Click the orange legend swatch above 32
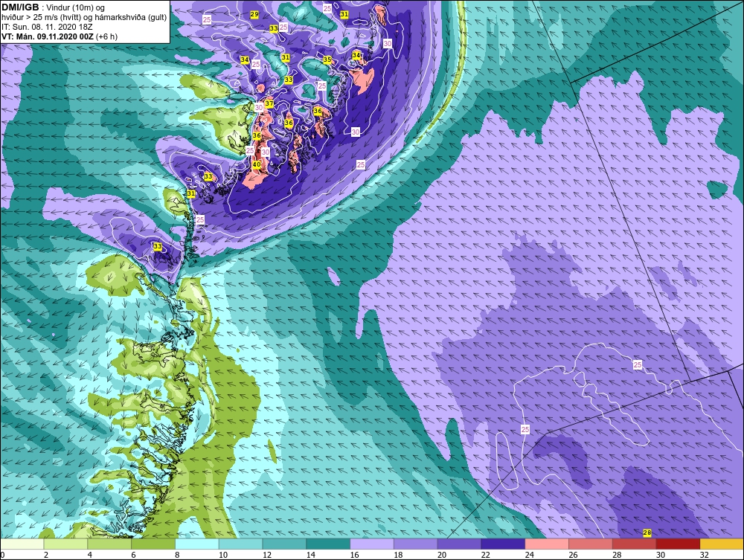The width and height of the screenshot is (744, 560). 722,544
